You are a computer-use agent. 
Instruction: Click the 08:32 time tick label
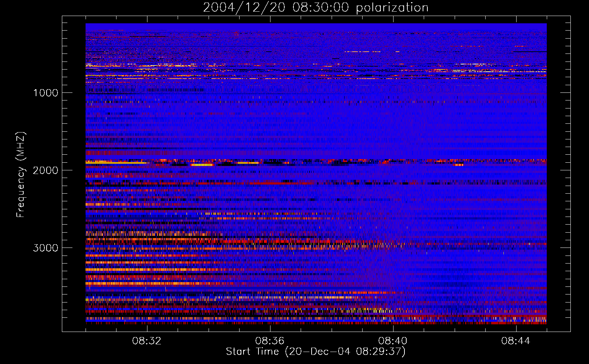click(x=147, y=341)
